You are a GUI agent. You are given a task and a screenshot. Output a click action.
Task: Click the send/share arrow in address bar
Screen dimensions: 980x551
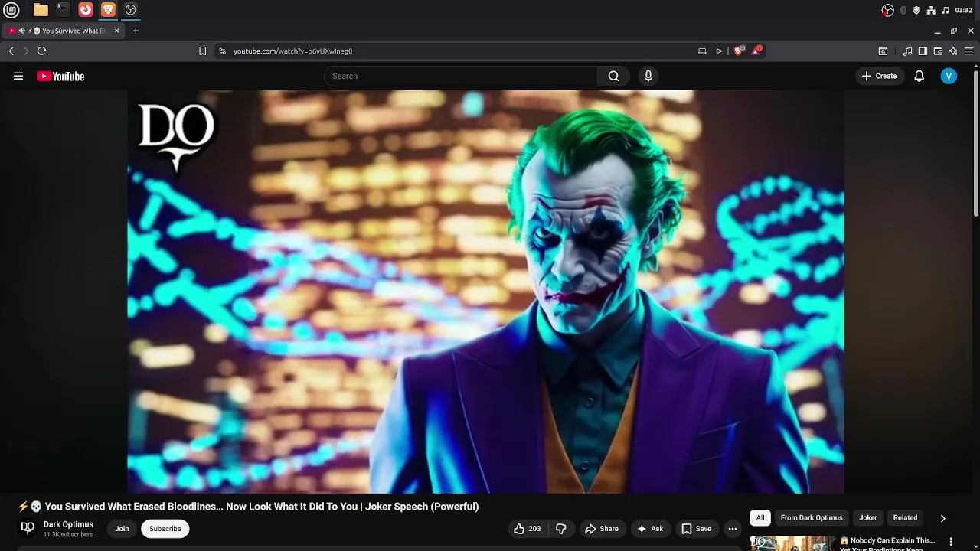pos(720,51)
